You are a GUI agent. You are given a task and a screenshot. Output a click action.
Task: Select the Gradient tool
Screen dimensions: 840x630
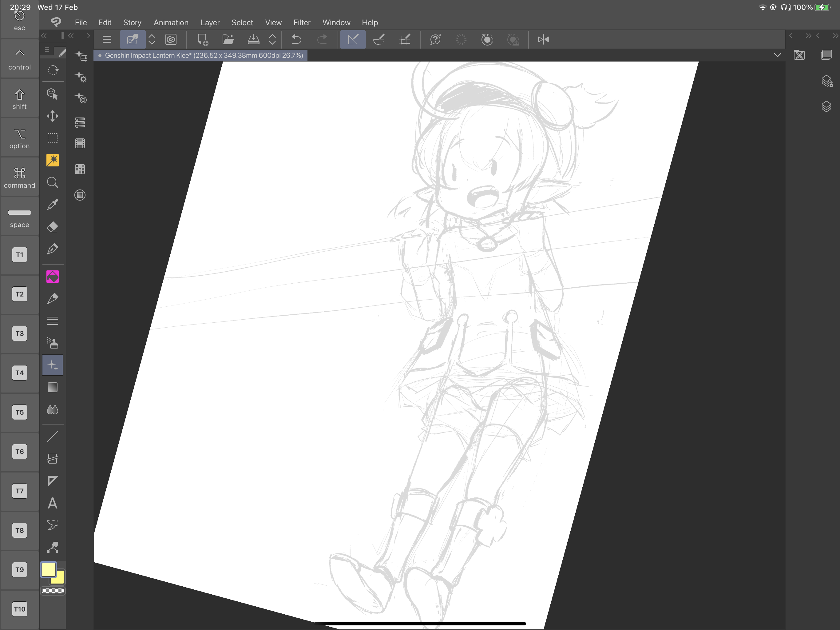tap(52, 387)
